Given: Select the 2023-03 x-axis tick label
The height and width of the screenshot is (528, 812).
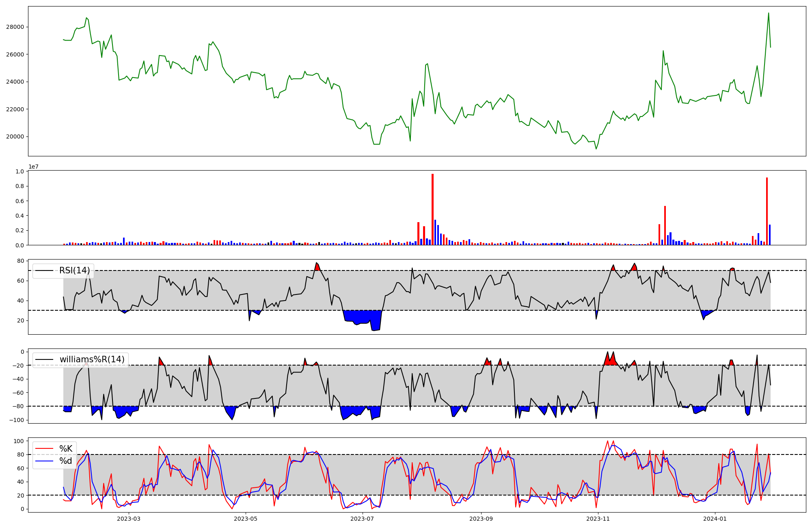Looking at the screenshot, I should pyautogui.click(x=129, y=519).
